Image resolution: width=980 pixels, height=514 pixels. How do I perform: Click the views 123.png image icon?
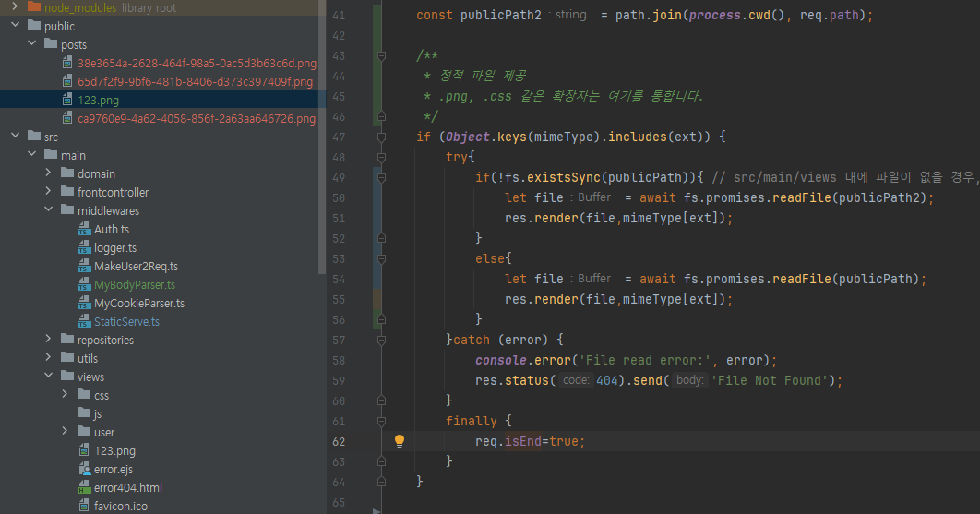tap(84, 451)
